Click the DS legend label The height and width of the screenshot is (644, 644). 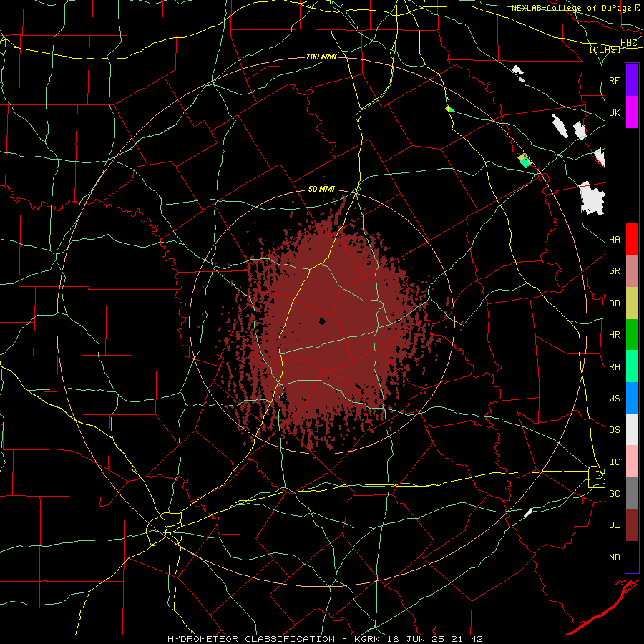[x=615, y=430]
